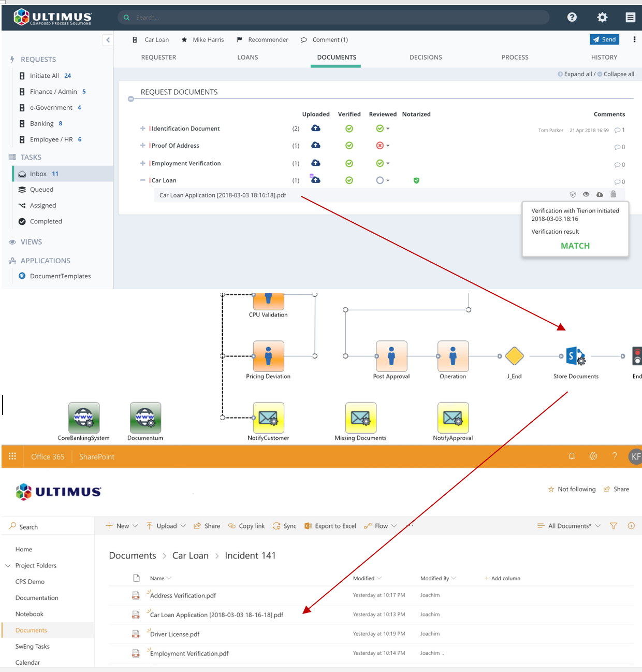This screenshot has width=642, height=672.
Task: Open the help question mark icon
Action: pos(572,17)
